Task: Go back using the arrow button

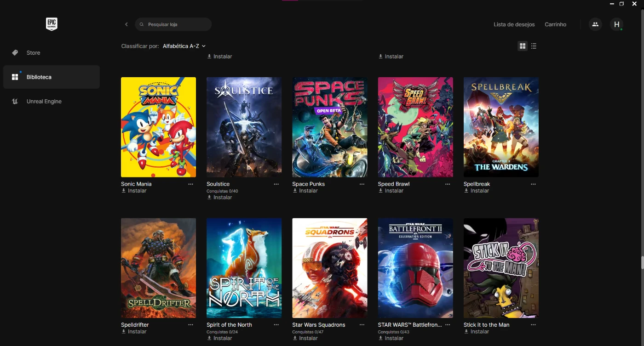Action: pyautogui.click(x=126, y=24)
